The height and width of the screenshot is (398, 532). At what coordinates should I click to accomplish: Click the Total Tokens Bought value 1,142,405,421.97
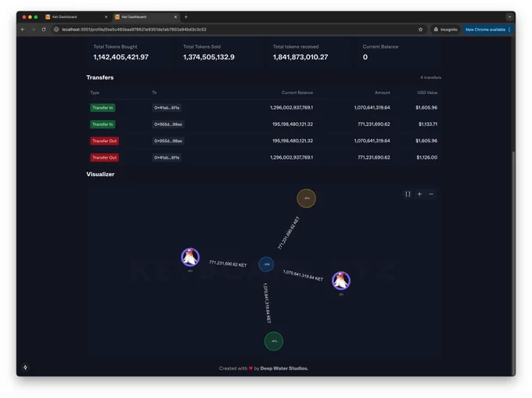(120, 57)
